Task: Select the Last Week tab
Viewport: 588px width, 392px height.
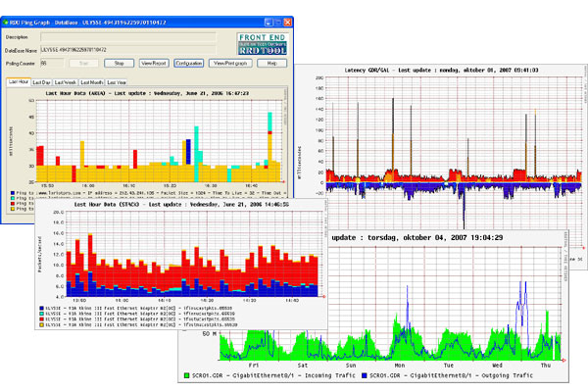Action: point(66,82)
